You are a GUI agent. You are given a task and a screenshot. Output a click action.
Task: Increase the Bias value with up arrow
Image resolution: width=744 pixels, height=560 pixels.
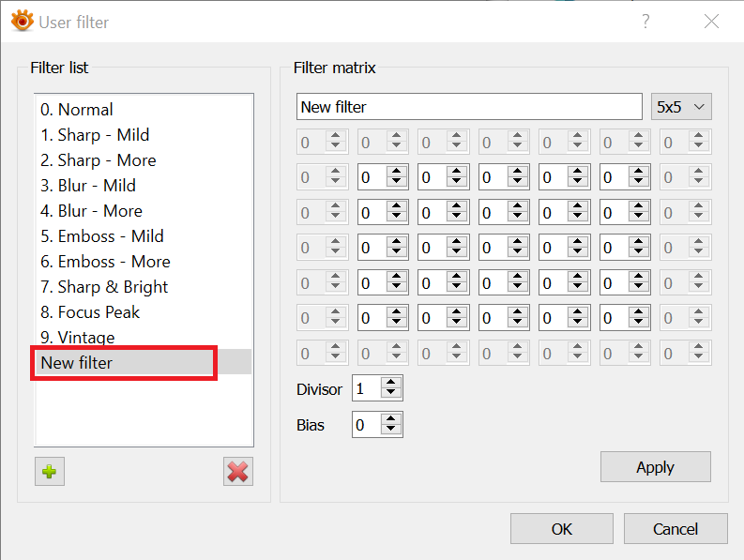(x=391, y=419)
